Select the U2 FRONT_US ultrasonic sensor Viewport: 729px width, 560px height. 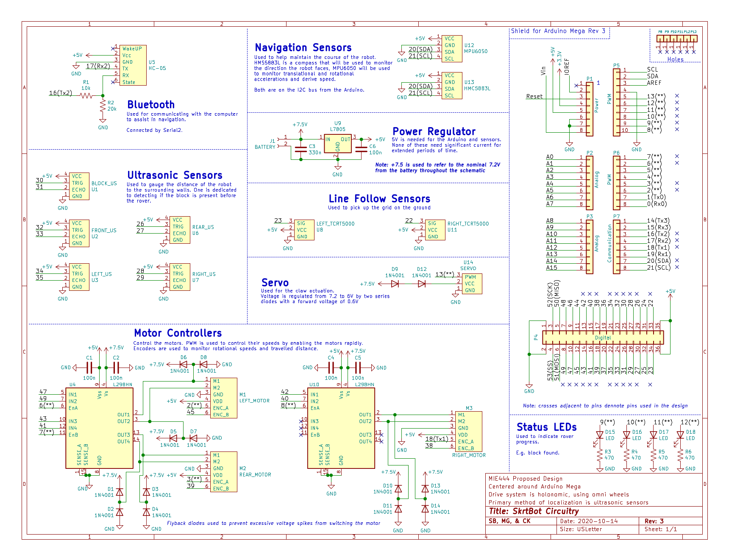[80, 233]
